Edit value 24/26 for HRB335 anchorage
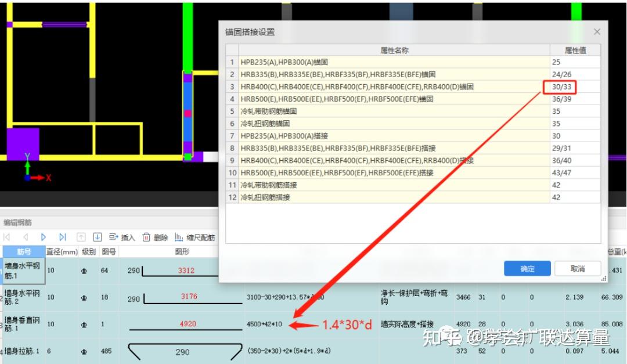This screenshot has height=364, width=627. pos(575,74)
